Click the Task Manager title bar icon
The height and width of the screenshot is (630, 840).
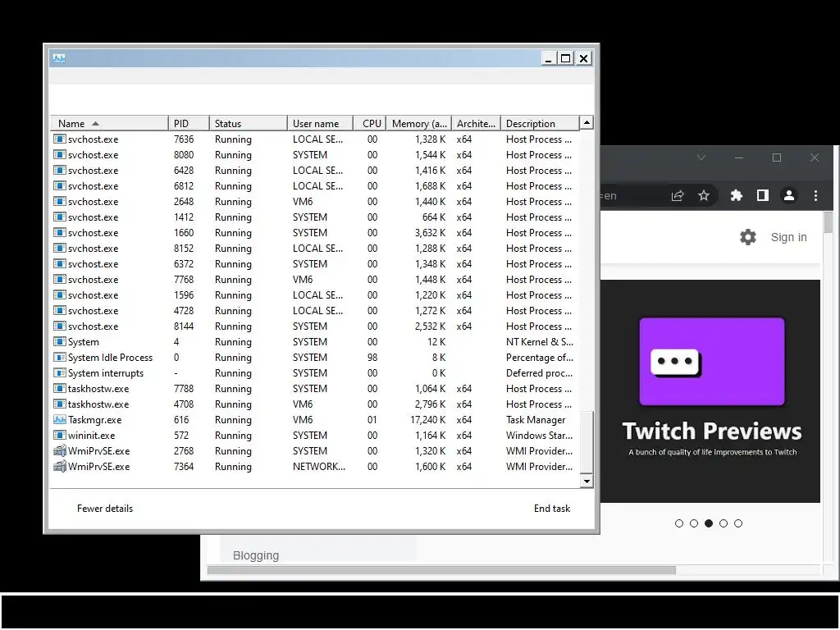tap(59, 58)
